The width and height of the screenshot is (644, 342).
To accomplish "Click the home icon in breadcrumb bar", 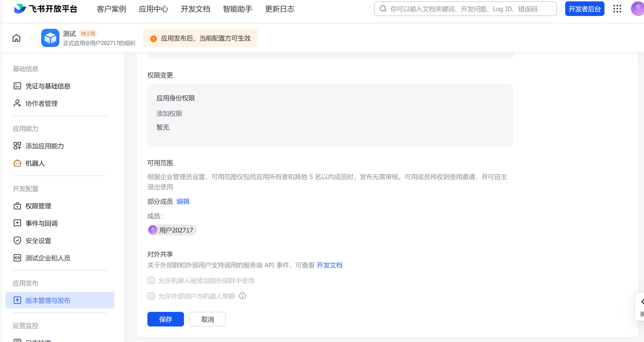I will coord(16,38).
